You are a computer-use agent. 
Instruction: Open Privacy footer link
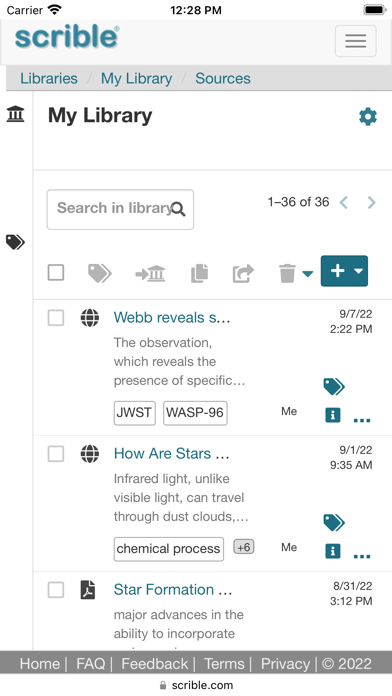tap(285, 664)
